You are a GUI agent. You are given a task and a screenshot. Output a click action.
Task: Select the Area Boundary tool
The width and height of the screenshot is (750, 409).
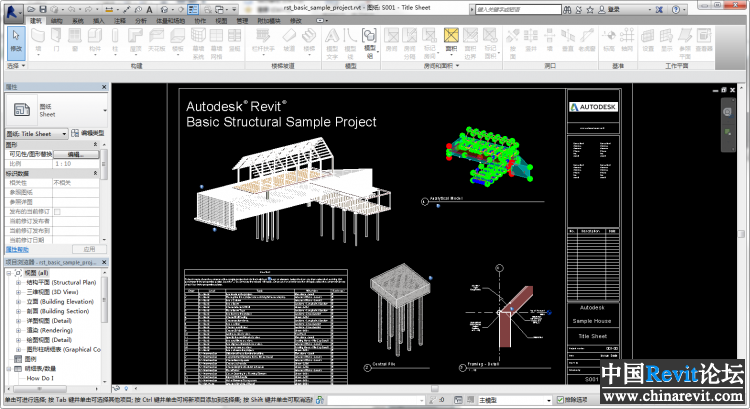click(x=470, y=43)
